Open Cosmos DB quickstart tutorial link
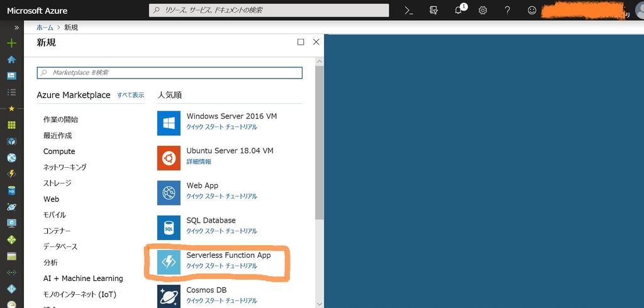644x308 pixels. pos(222,300)
